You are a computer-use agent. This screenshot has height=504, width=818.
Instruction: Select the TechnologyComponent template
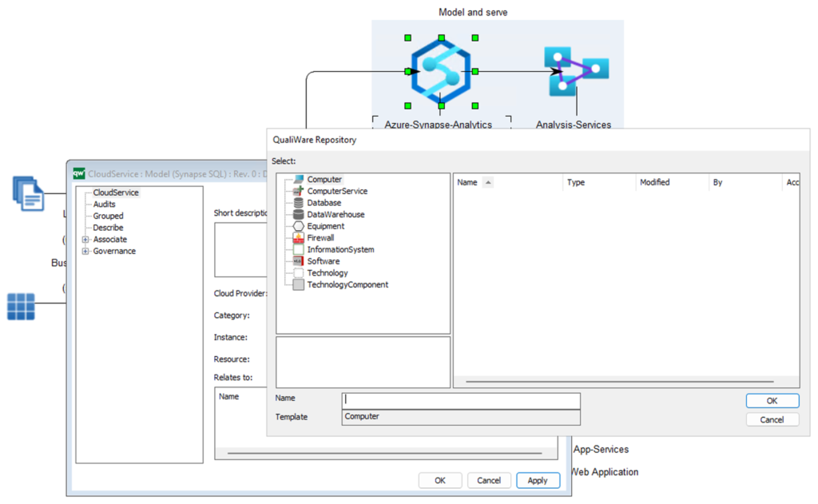click(x=296, y=284)
